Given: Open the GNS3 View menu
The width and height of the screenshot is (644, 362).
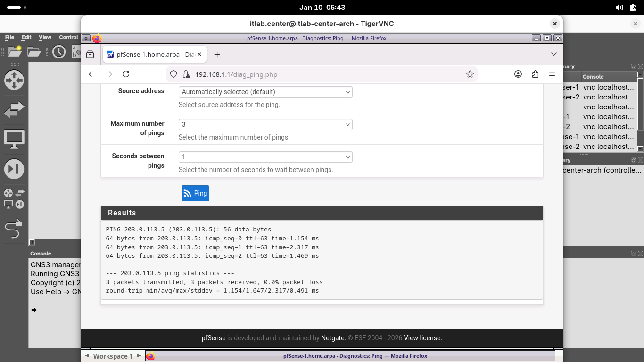Looking at the screenshot, I should click(x=45, y=37).
